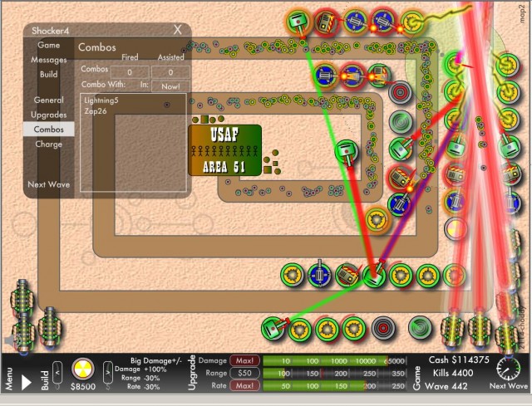
Task: Click the Fired combos count field
Action: 130,72
